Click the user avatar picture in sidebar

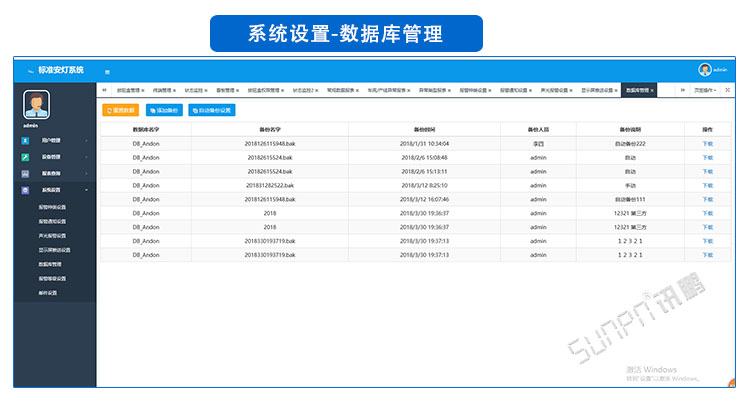(x=36, y=105)
